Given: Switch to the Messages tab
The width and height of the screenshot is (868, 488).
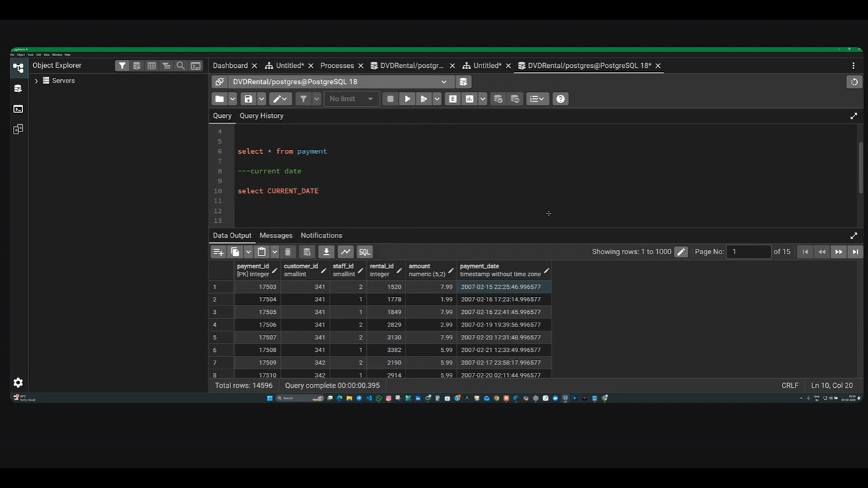Looking at the screenshot, I should click(276, 235).
